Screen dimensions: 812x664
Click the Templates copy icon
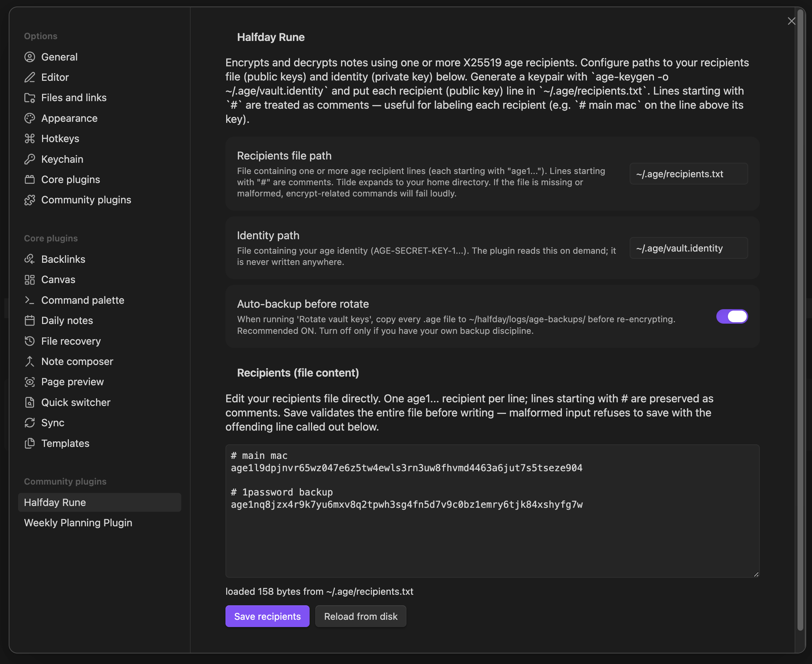click(x=29, y=443)
